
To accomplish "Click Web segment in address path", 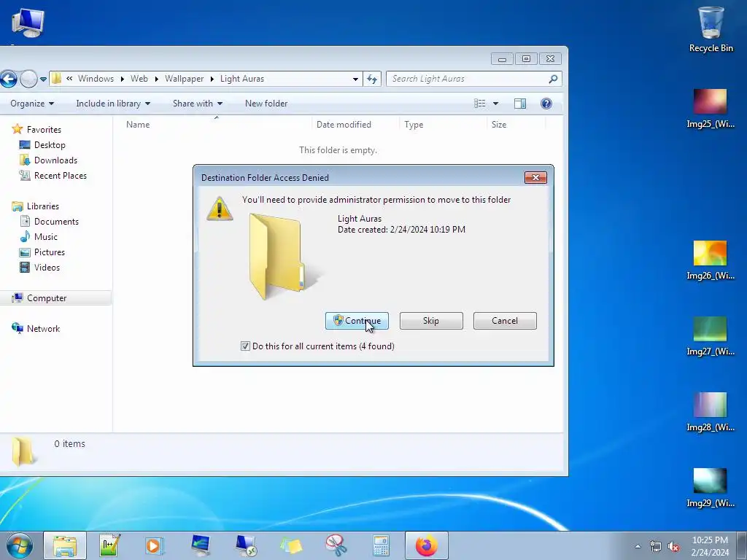I will tap(139, 79).
